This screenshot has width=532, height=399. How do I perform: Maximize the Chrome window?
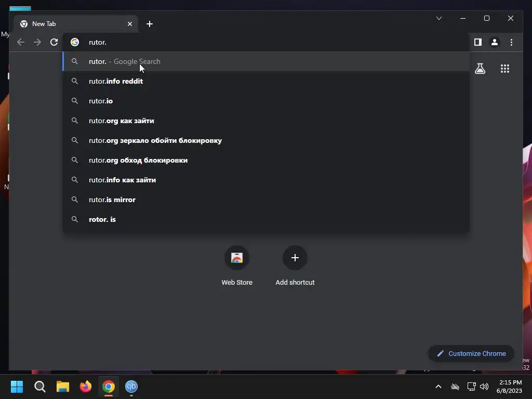click(486, 18)
